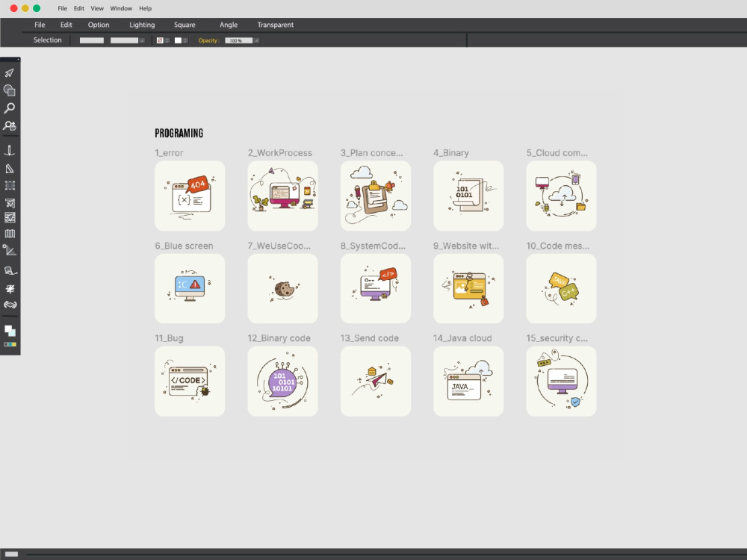
Task: Click the no-stroke red slash swatch
Action: (x=160, y=40)
